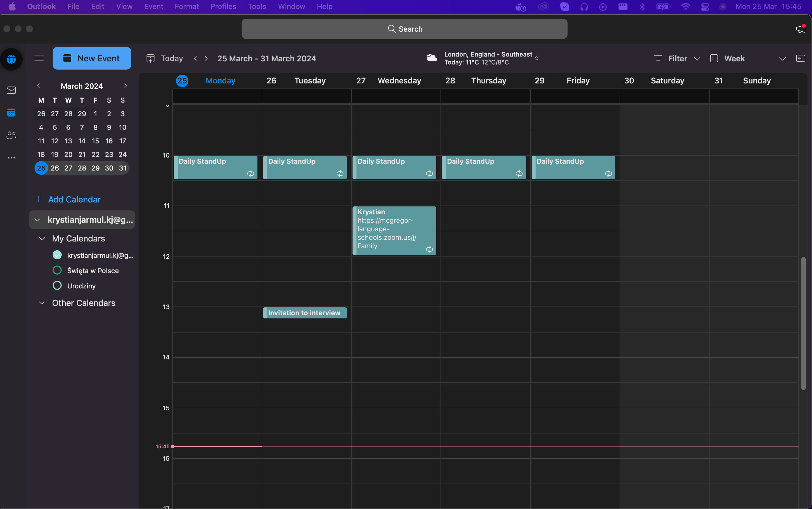Go to next week arrow

point(207,58)
